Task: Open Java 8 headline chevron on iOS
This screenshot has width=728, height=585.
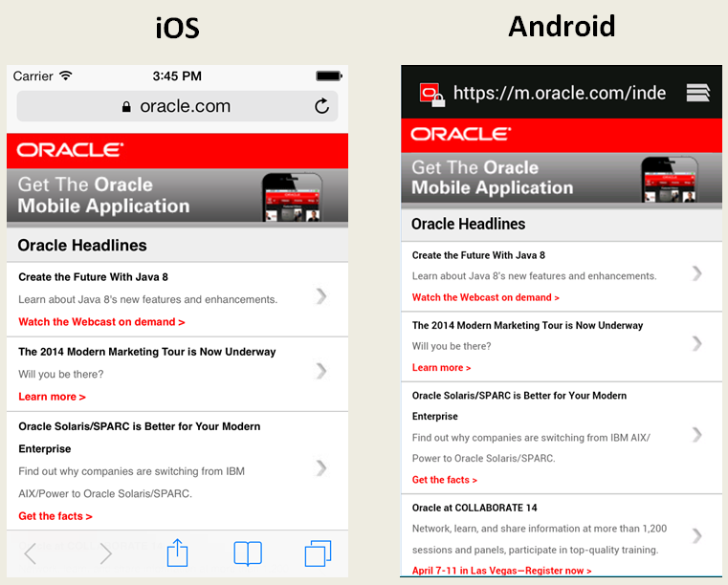Action: point(321,296)
